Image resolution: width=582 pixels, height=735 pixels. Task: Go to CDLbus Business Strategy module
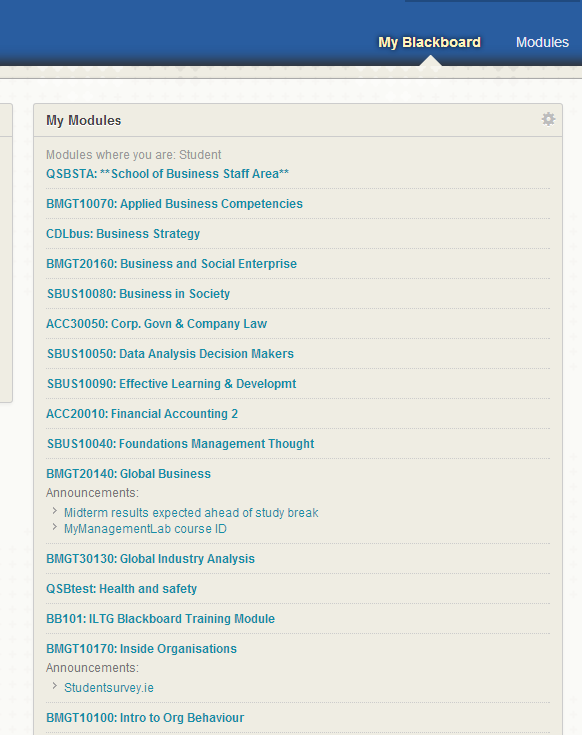click(x=123, y=234)
